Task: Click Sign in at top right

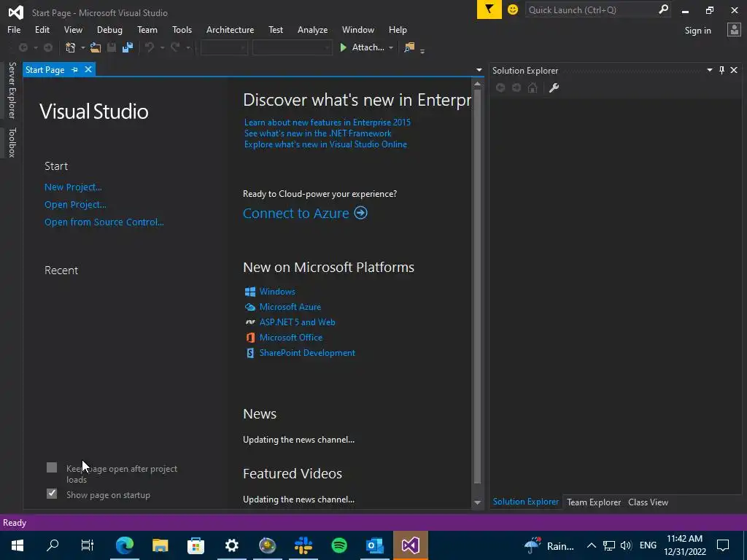Action: point(697,31)
